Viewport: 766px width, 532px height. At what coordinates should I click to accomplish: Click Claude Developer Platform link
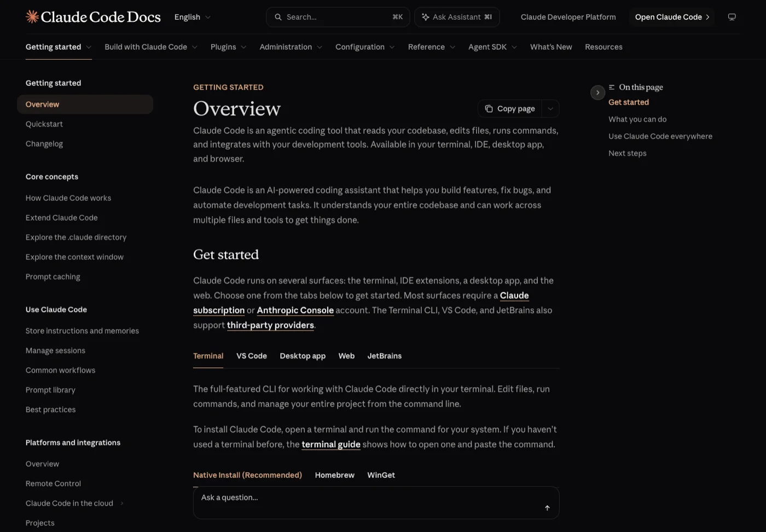pos(568,17)
